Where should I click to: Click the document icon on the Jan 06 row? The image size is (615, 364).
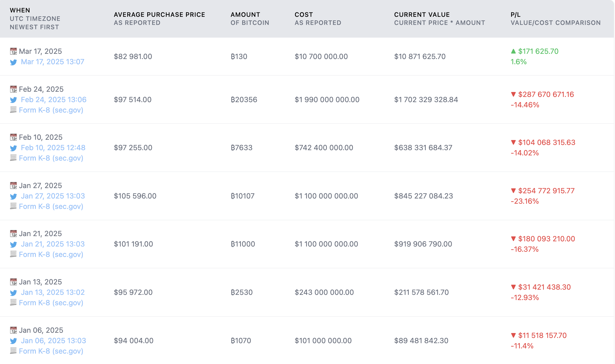(x=13, y=351)
